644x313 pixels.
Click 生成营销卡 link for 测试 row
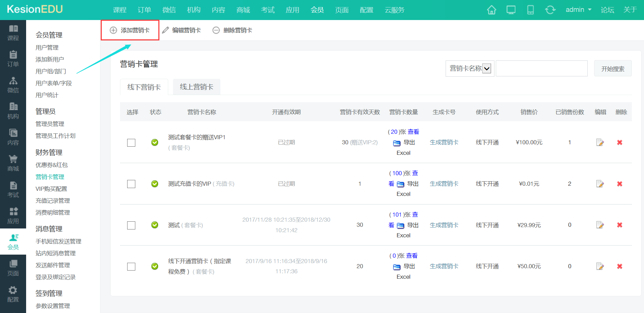click(x=444, y=225)
